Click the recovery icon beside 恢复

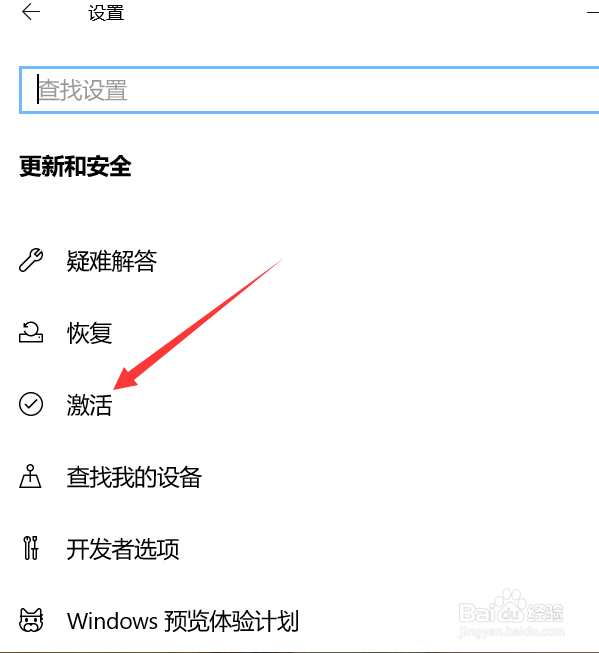point(31,332)
